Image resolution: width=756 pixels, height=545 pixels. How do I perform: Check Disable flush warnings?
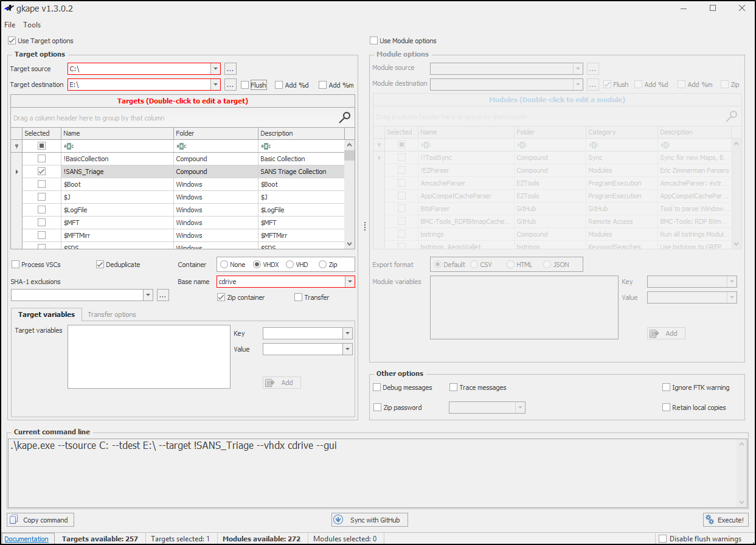click(662, 539)
